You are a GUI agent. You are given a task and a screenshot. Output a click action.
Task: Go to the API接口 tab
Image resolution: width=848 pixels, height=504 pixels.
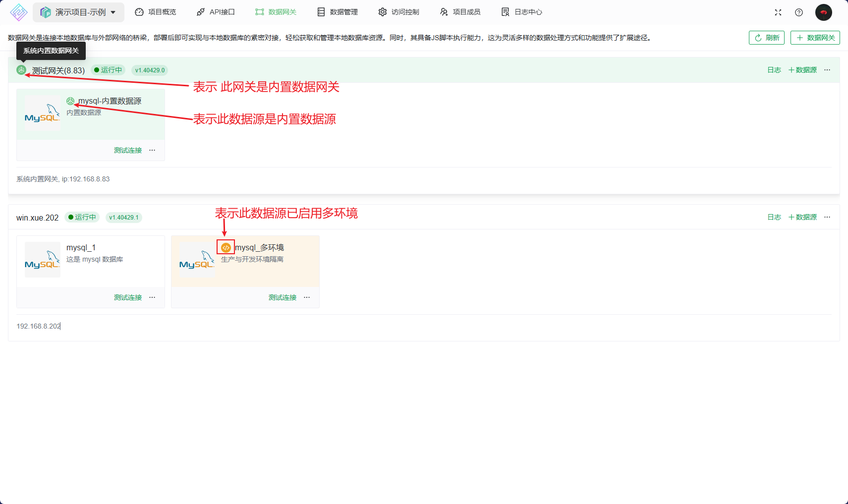click(x=216, y=12)
